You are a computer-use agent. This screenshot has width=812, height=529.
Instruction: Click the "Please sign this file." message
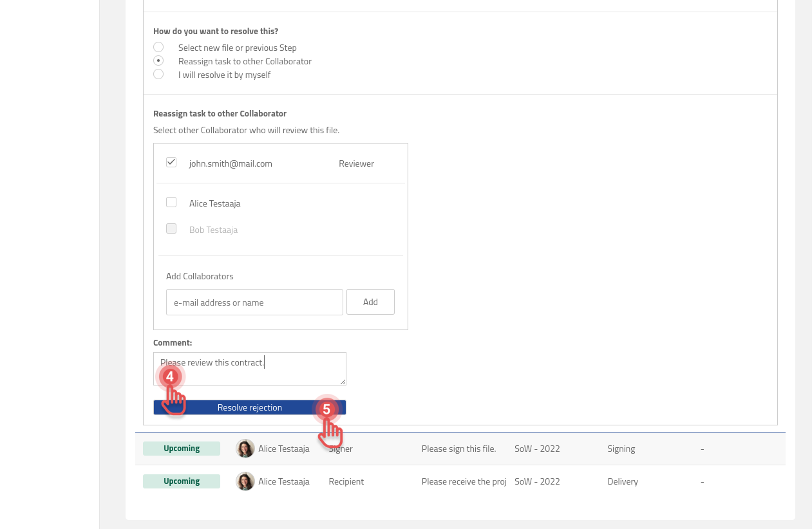click(x=458, y=449)
